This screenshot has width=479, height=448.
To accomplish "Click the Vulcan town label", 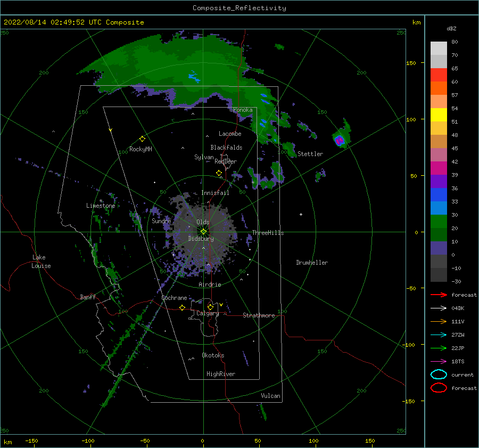I will point(271,396).
